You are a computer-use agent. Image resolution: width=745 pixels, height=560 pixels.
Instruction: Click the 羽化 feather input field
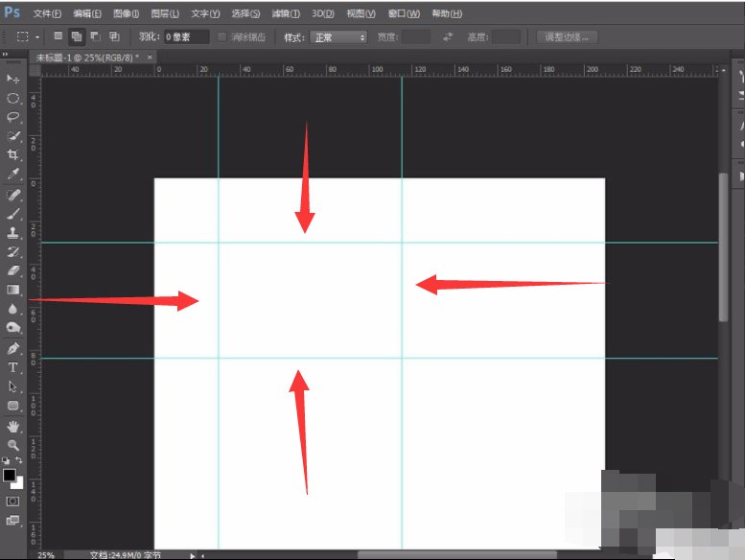point(186,36)
